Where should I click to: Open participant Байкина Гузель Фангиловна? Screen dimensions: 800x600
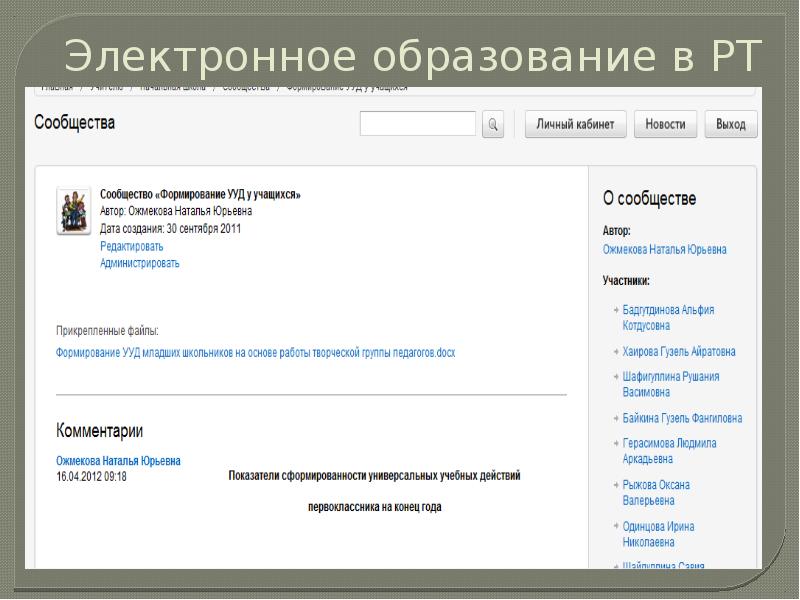click(x=682, y=419)
